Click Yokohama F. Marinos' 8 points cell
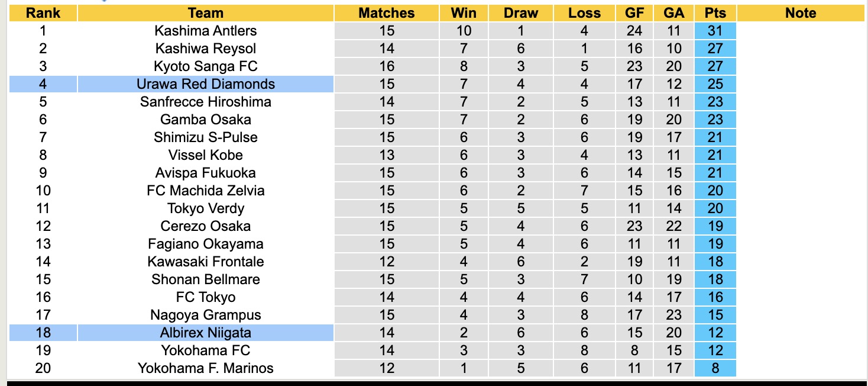 [715, 368]
